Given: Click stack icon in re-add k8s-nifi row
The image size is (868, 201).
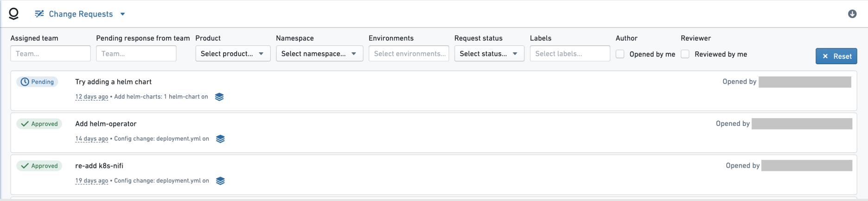Looking at the screenshot, I should [220, 181].
